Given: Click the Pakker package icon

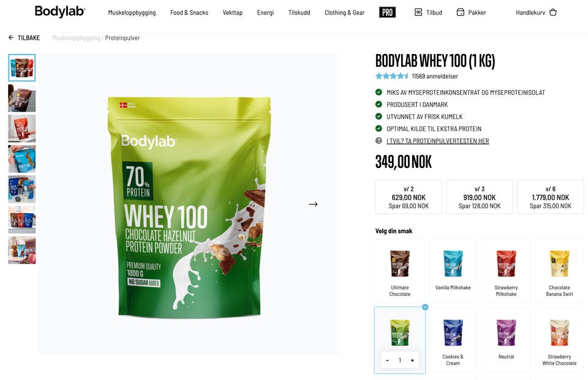Looking at the screenshot, I should pyautogui.click(x=460, y=12).
